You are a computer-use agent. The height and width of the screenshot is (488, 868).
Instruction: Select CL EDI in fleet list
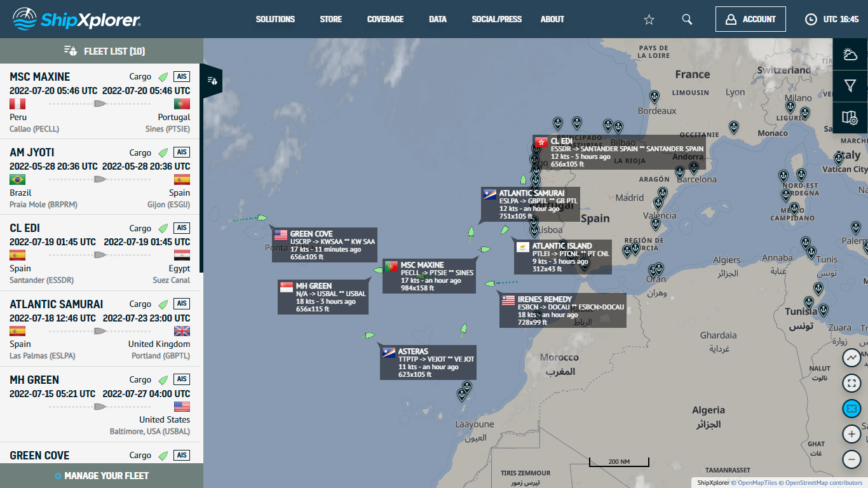click(x=100, y=253)
